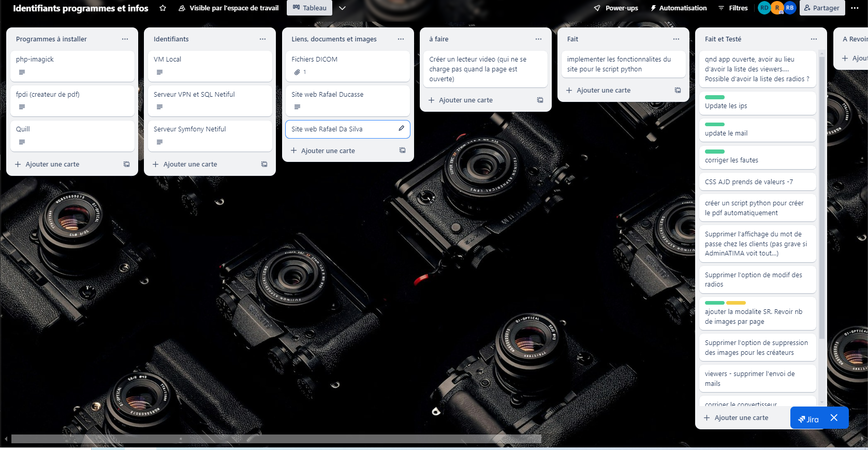Viewport: 868px width, 450px height.
Task: Open the CSS AJD prends de valeurs -7 card
Action: point(758,182)
